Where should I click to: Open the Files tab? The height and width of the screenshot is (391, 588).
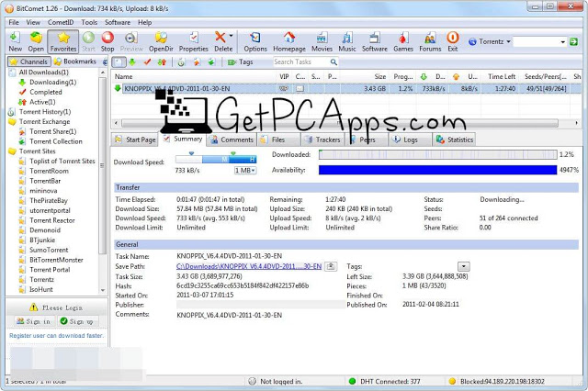[x=278, y=140]
